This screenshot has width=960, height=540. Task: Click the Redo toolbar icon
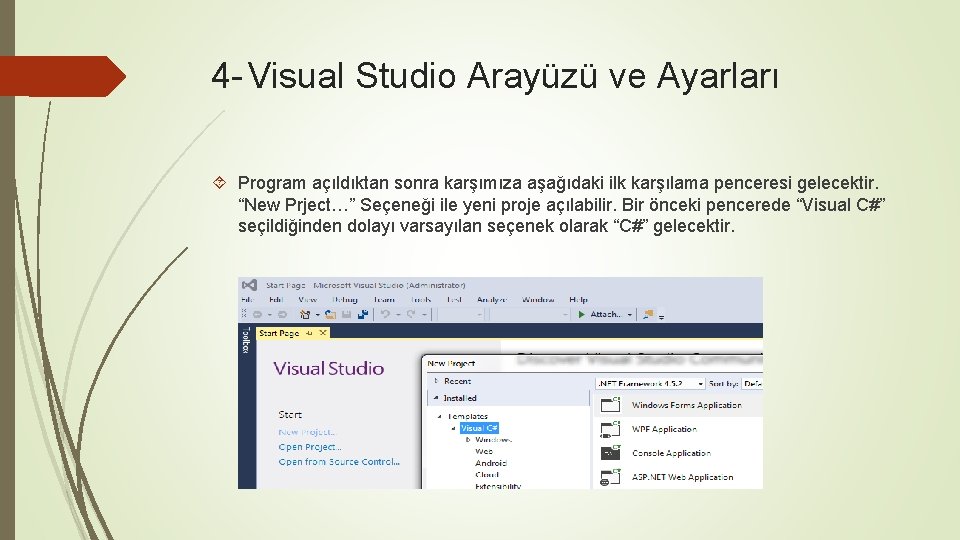[411, 314]
